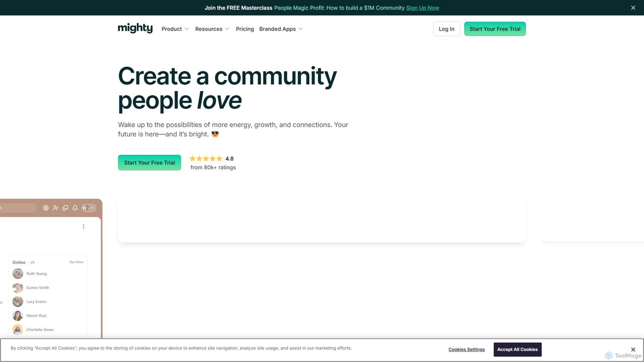The height and width of the screenshot is (362, 644).
Task: Click the name Ruth Young
Action: pos(36,274)
